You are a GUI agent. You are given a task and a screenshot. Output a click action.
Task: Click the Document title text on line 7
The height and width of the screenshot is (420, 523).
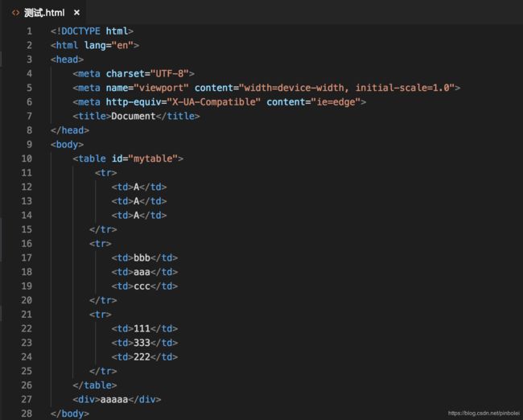coord(134,116)
